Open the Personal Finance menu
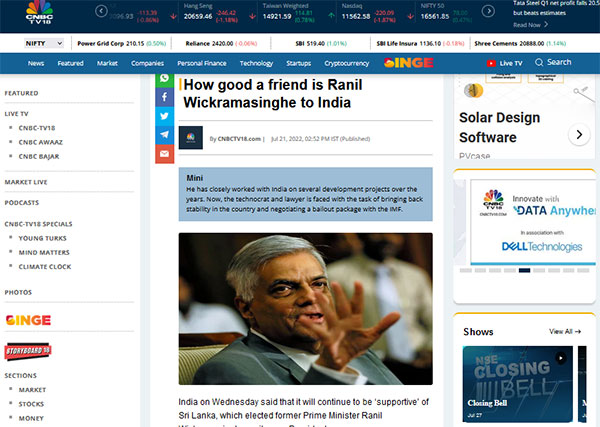The image size is (600, 427). 202,63
